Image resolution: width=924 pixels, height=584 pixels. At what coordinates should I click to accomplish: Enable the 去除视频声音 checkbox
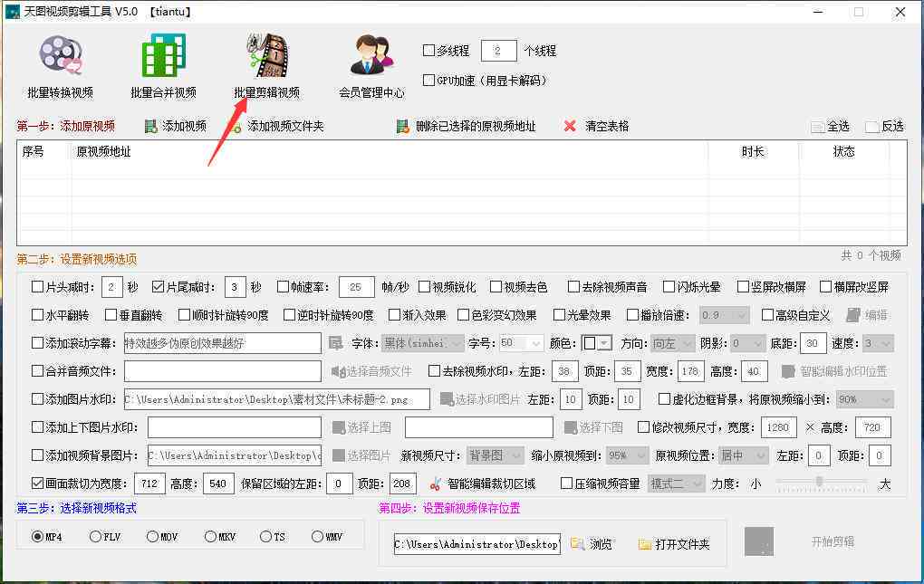click(x=573, y=287)
